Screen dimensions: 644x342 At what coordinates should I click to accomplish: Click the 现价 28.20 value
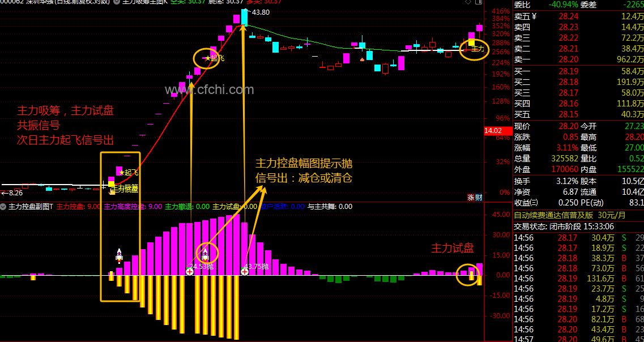568,126
